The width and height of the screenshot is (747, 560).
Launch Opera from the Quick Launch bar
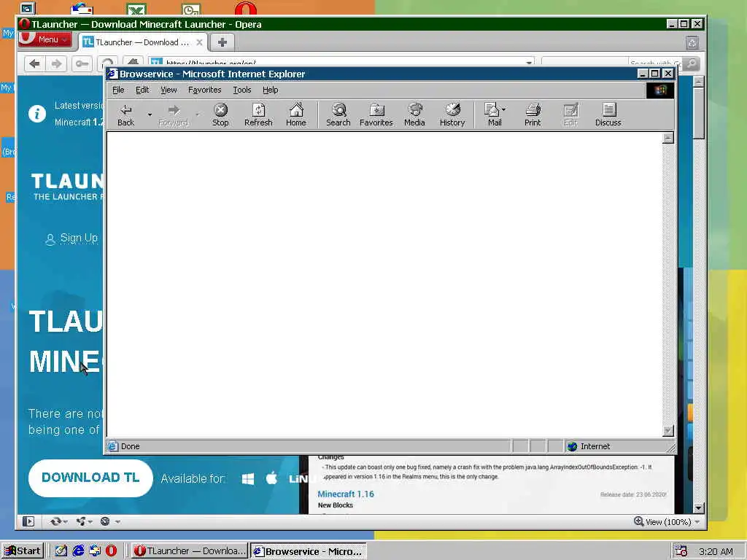(x=111, y=551)
